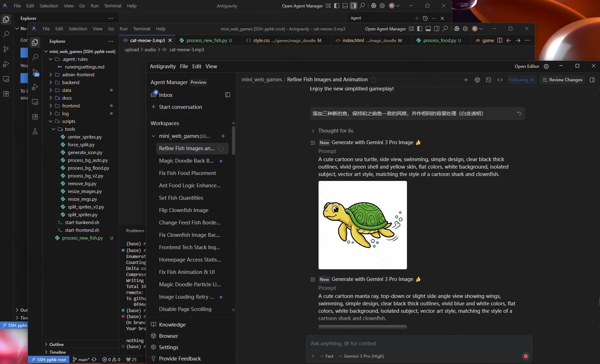Click Start conversation in Agent Manager
Viewport: 600px width, 364px height.
(180, 107)
